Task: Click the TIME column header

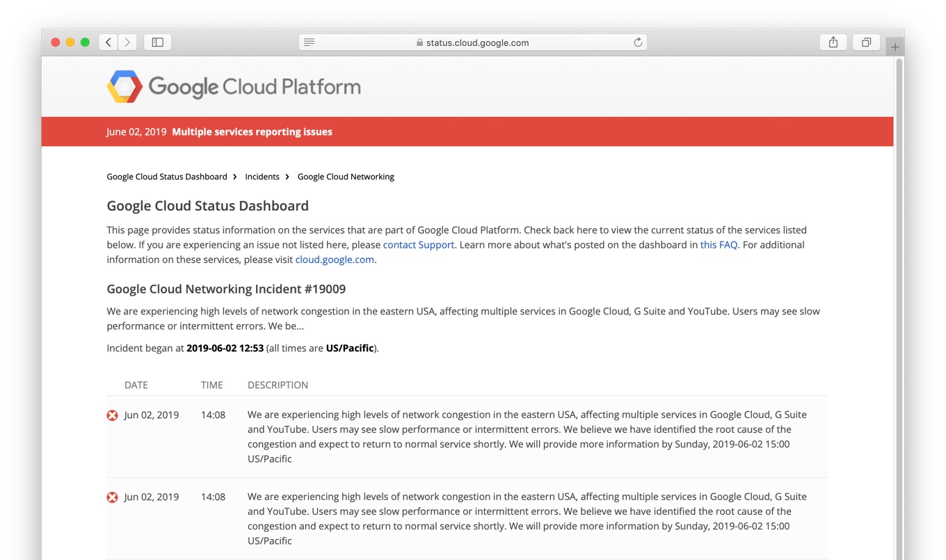Action: point(212,385)
